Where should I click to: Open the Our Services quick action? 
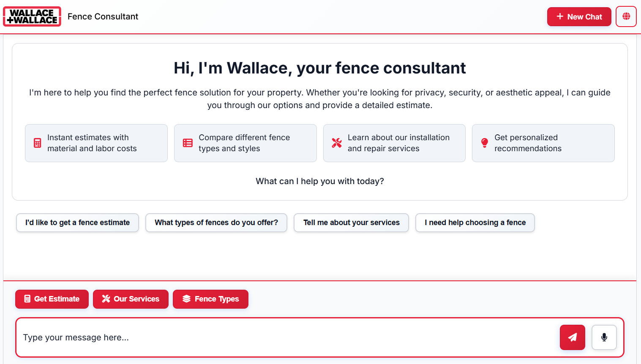131,299
